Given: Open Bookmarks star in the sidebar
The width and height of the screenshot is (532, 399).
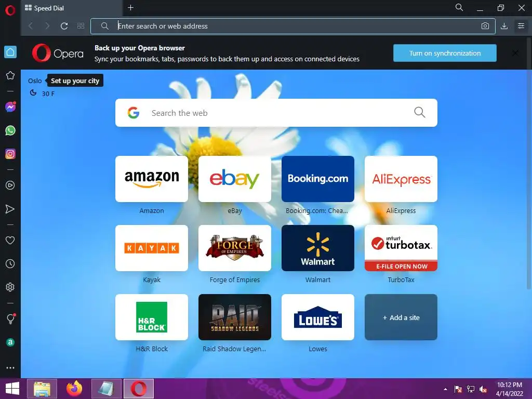Looking at the screenshot, I should pos(10,75).
